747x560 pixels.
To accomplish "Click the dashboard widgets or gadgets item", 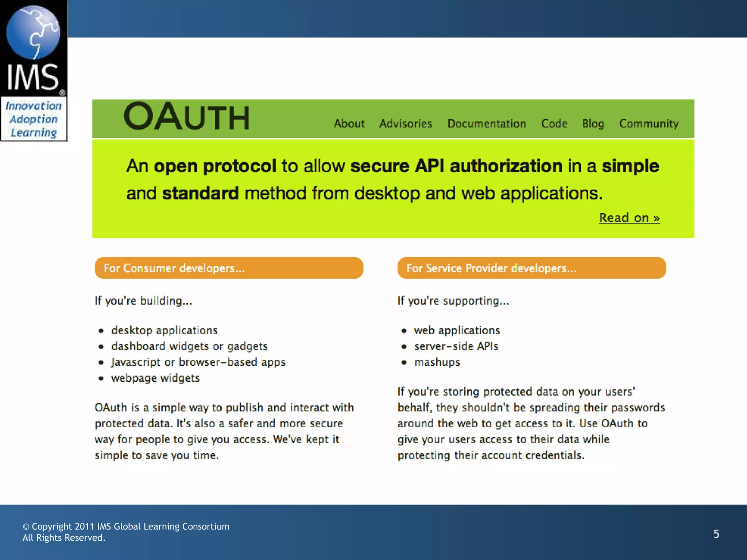I will coord(189,346).
